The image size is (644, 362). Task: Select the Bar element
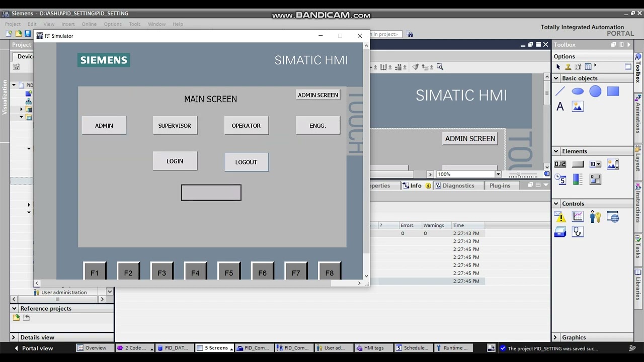tap(578, 179)
